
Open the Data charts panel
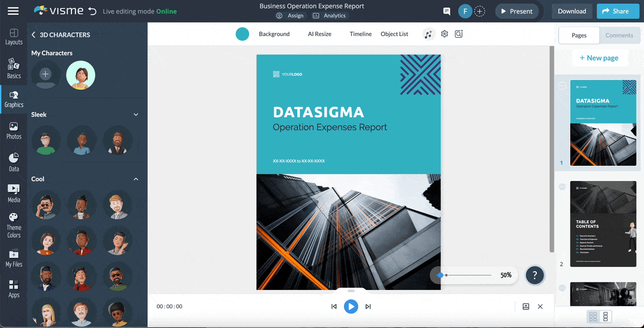pyautogui.click(x=14, y=162)
